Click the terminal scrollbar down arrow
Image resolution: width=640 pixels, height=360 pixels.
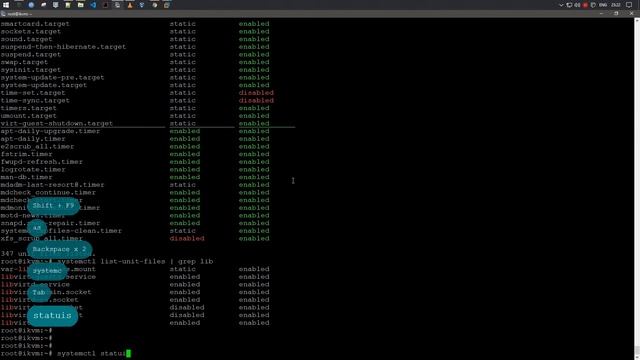pos(637,357)
